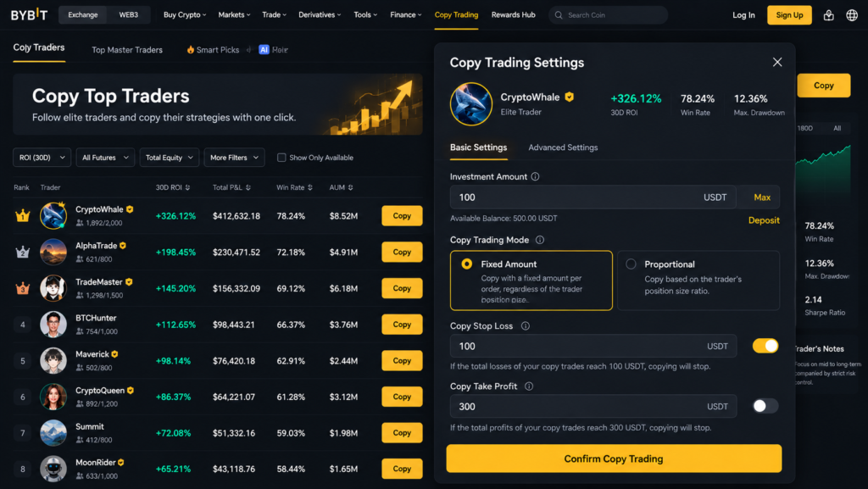The width and height of the screenshot is (868, 489).
Task: Click the rank 2 crown icon
Action: [23, 252]
